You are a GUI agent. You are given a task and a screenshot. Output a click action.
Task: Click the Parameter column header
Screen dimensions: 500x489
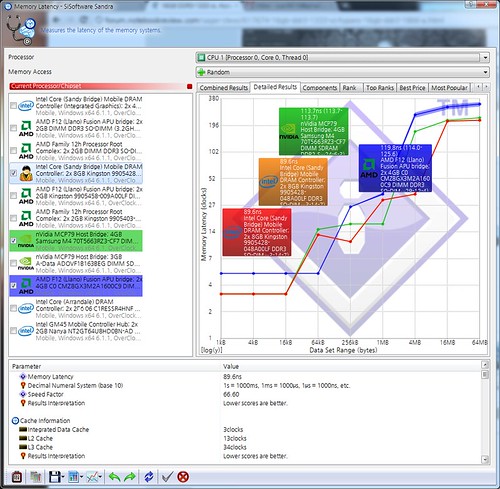click(x=114, y=366)
